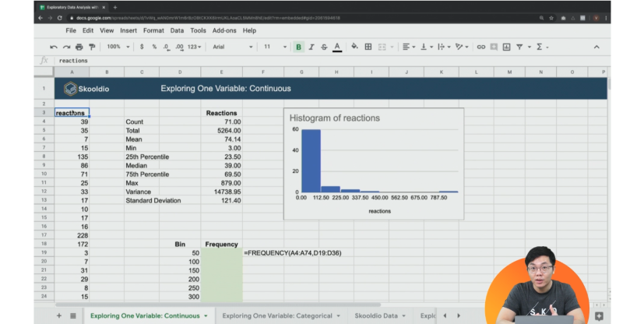Open the View menu

click(107, 30)
